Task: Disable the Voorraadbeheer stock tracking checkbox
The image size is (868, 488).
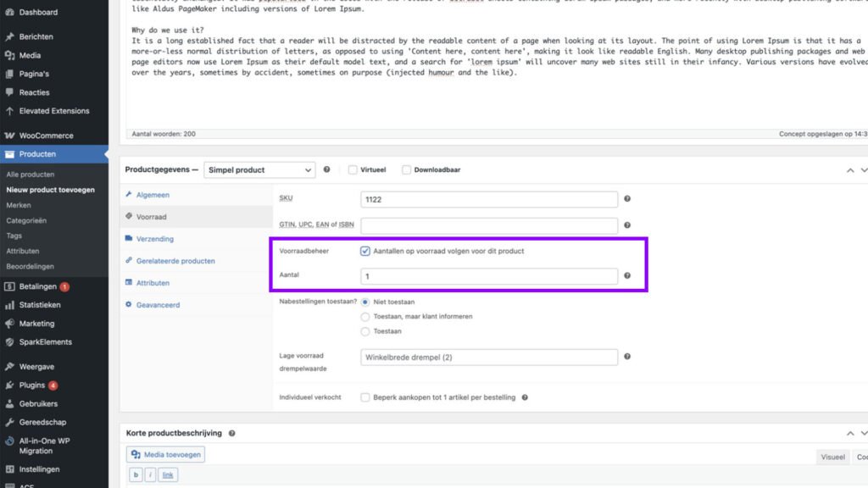Action: (x=364, y=250)
